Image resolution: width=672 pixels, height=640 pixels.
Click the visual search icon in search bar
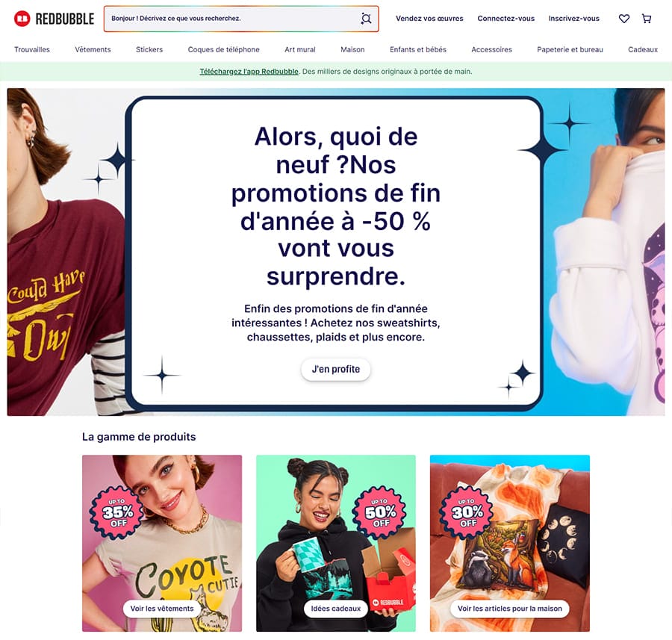[x=366, y=19]
